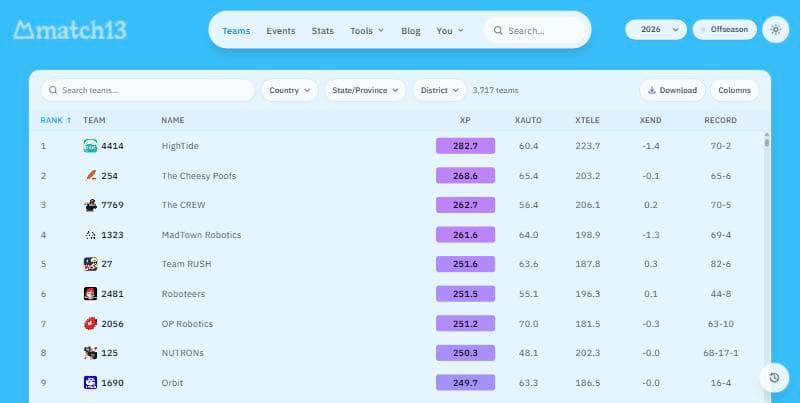Open team 4414 link
Viewport: 800px width, 403px height.
112,146
